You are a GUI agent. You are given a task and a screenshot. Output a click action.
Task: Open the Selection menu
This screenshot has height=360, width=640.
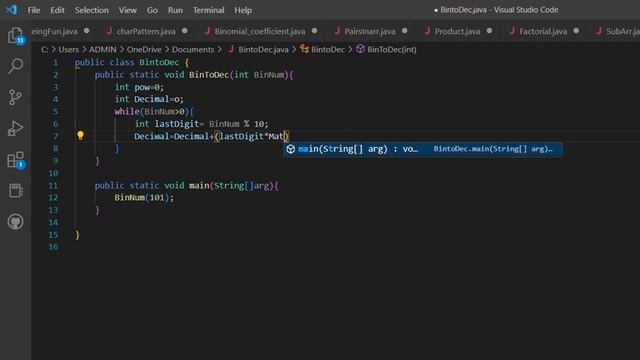click(x=91, y=10)
